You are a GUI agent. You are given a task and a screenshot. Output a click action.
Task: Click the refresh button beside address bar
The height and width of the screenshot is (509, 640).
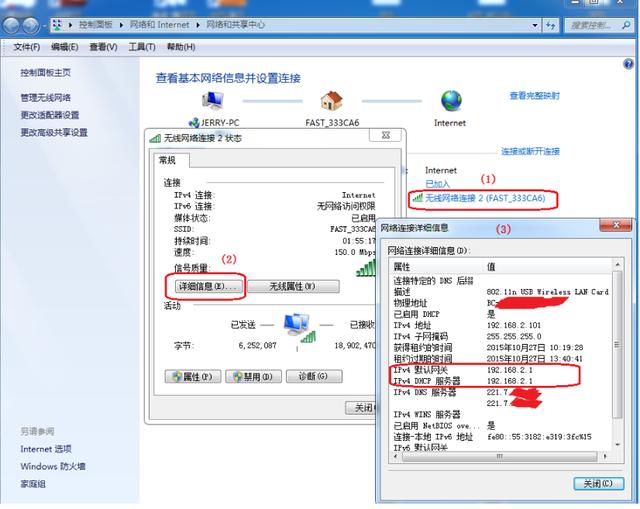551,25
